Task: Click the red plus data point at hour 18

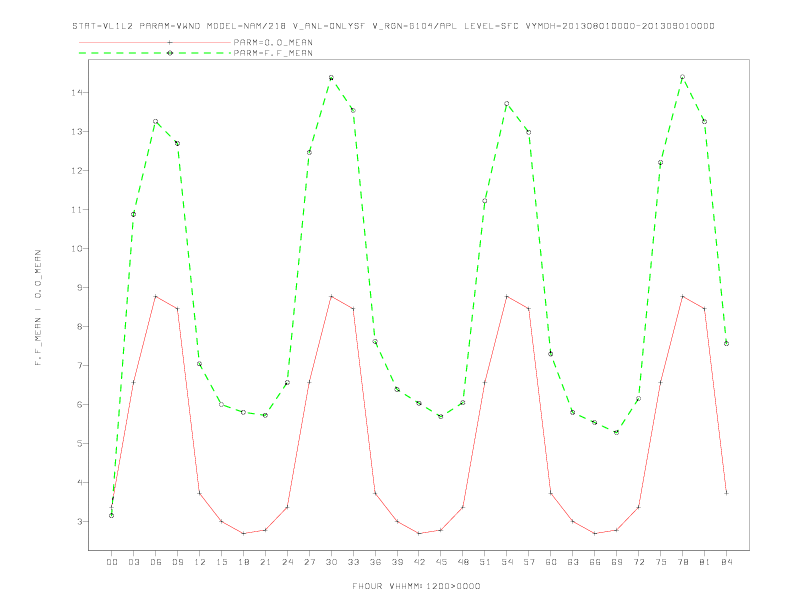Action: click(x=243, y=533)
